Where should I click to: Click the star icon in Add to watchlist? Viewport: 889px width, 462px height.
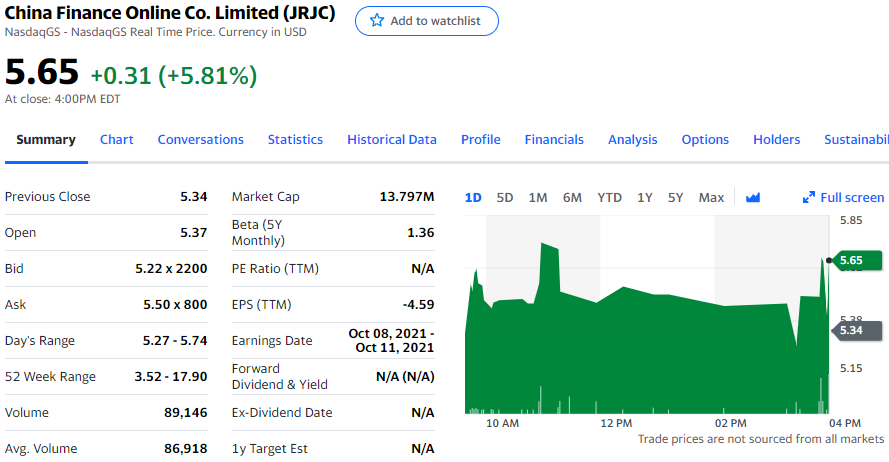pyautogui.click(x=376, y=21)
